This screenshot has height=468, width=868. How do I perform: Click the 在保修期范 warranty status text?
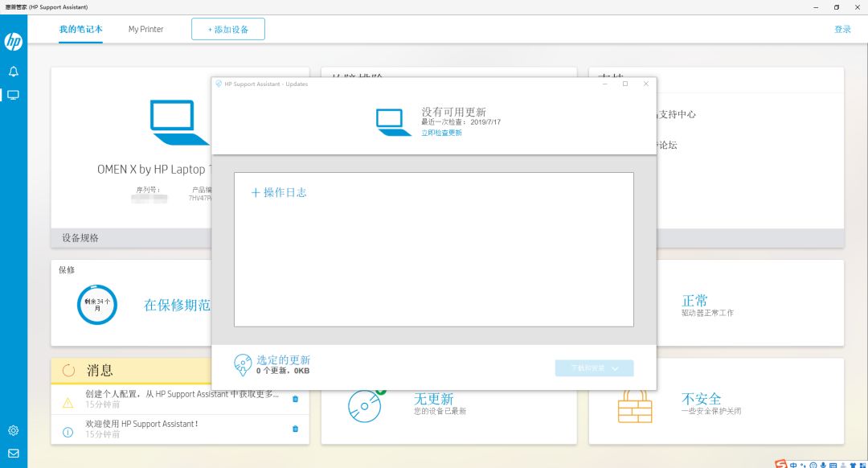coord(177,305)
